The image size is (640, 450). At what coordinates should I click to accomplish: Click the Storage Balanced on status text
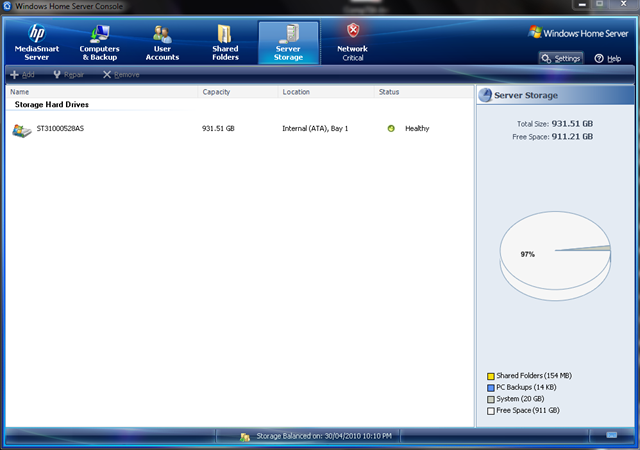[324, 436]
